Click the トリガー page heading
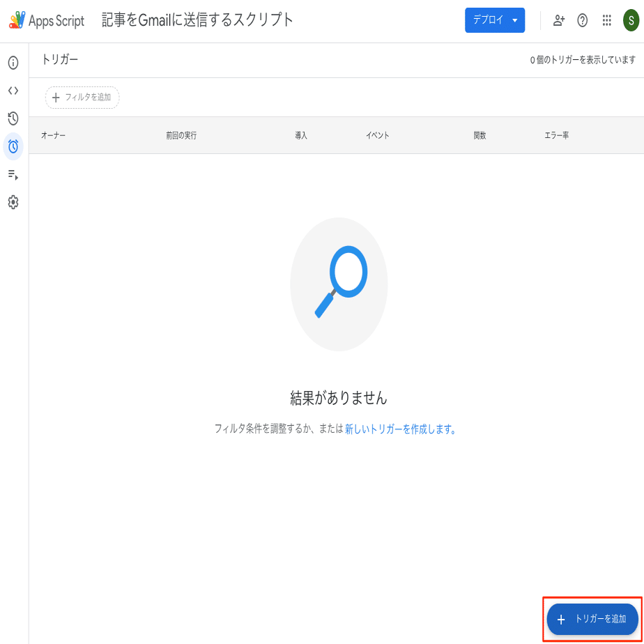Viewport: 644px width, 644px height. click(59, 60)
